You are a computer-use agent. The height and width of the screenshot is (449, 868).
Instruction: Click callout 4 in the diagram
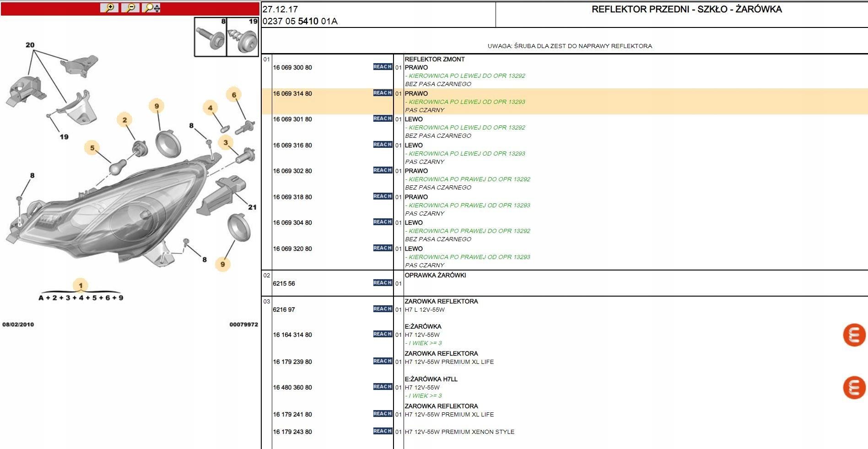pos(210,108)
